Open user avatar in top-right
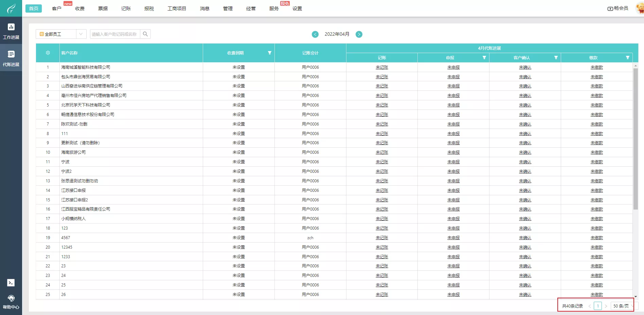This screenshot has width=644, height=315. click(x=640, y=8)
